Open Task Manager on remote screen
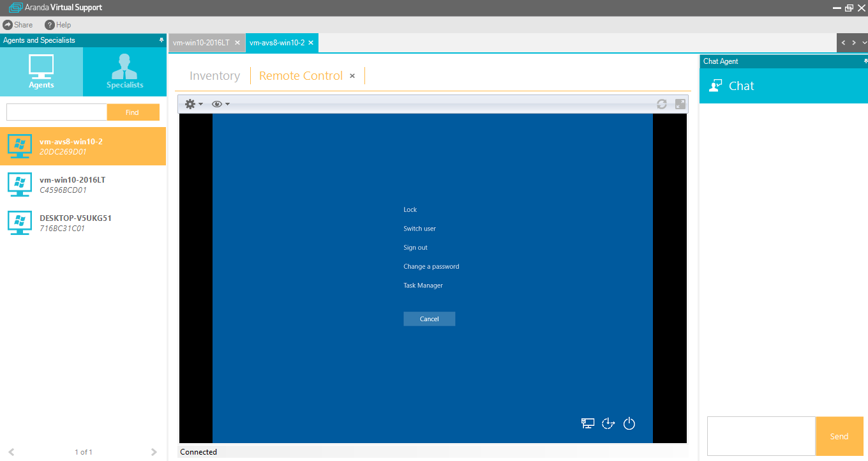 [423, 285]
